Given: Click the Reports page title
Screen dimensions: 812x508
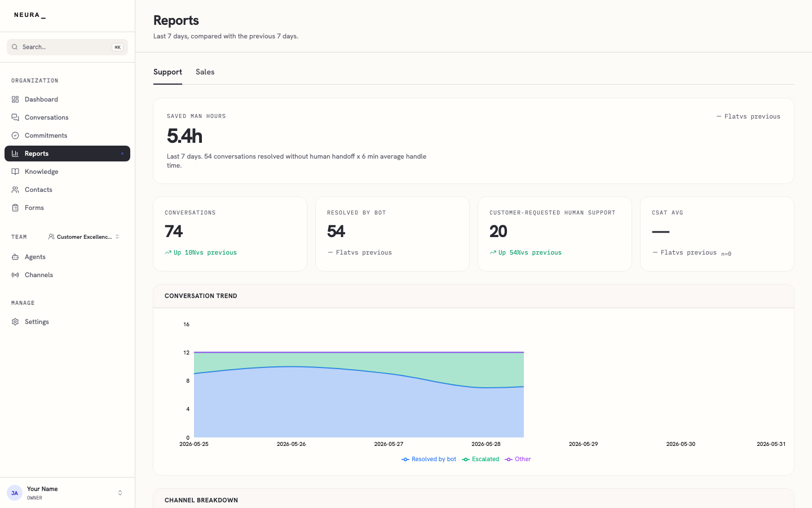Looking at the screenshot, I should point(176,20).
